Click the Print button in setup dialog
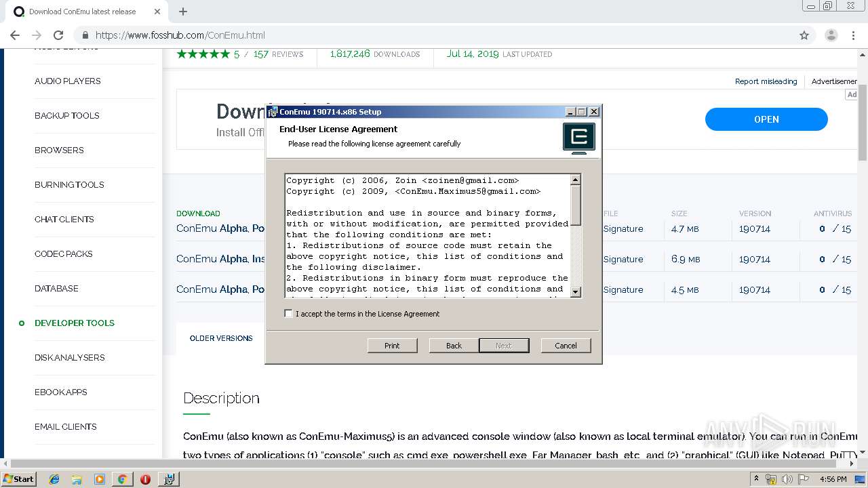The image size is (868, 488). click(x=392, y=346)
